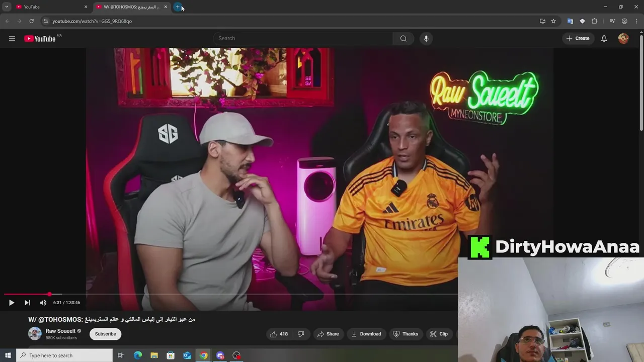Click the Share button

pyautogui.click(x=328, y=334)
